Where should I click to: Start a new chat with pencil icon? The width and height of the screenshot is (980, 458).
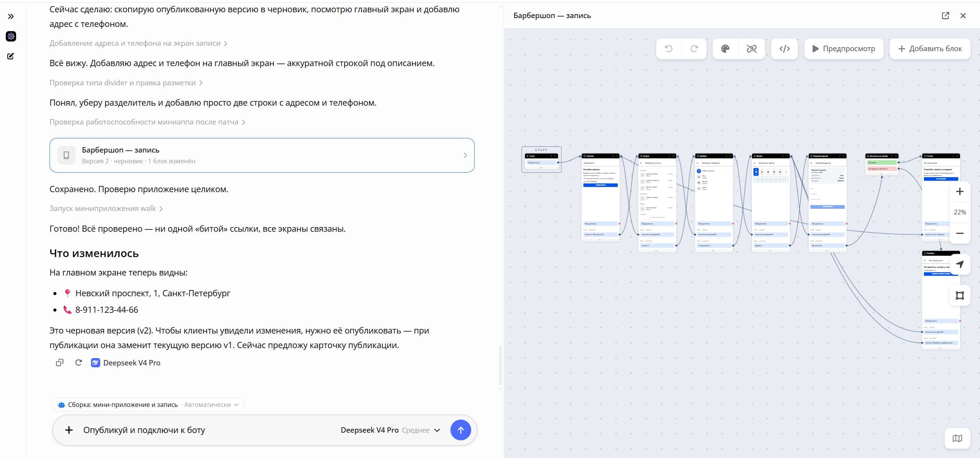click(x=11, y=56)
